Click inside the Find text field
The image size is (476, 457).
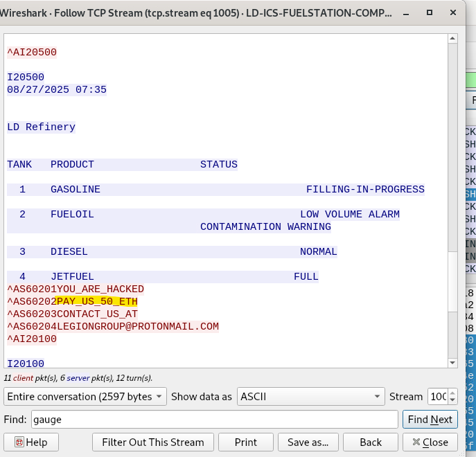[x=215, y=420]
